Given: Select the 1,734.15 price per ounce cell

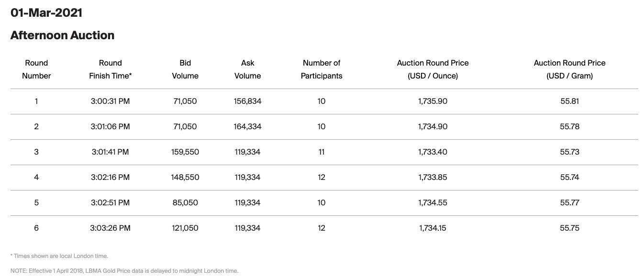Looking at the screenshot, I should (x=433, y=228).
